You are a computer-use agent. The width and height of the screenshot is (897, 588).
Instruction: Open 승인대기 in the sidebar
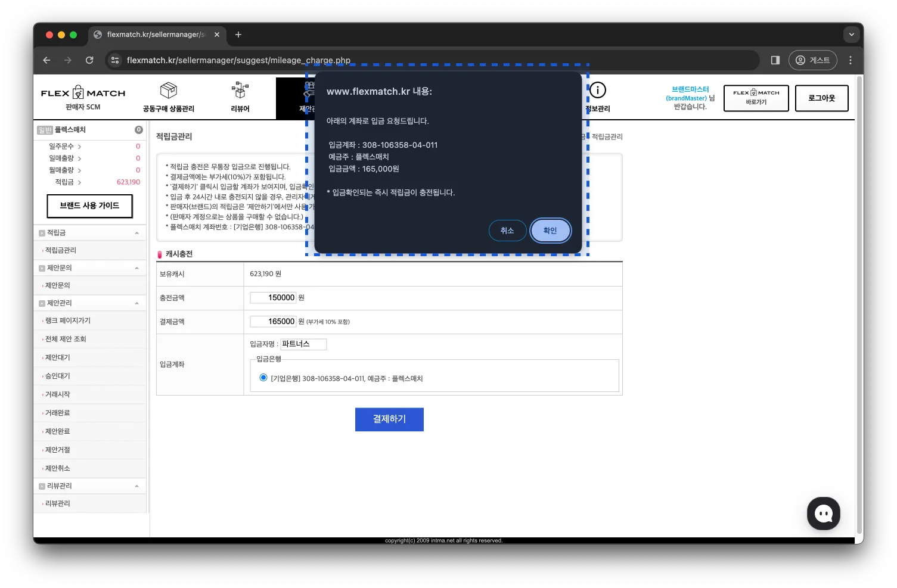tap(58, 376)
